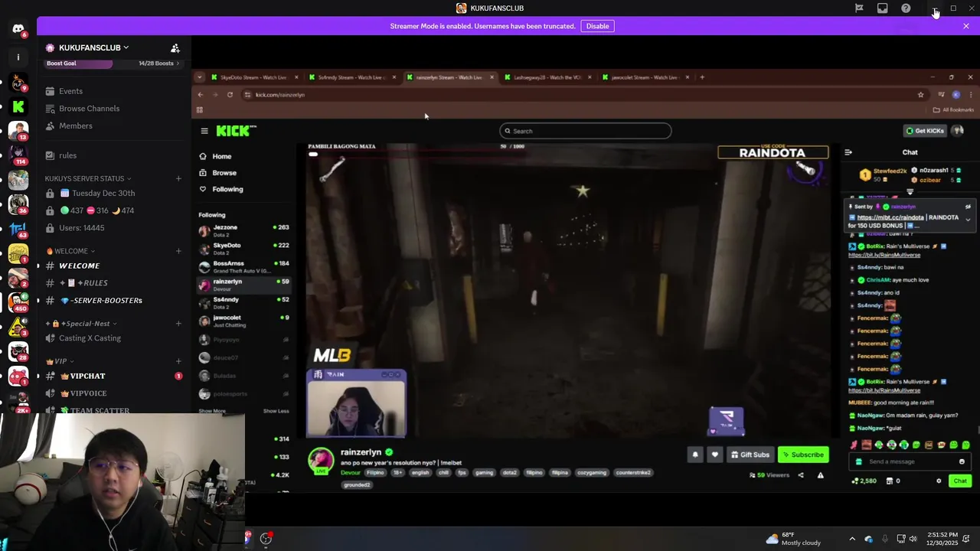This screenshot has width=980, height=551.
Task: Open Browse Channels in Discord
Action: 89,109
